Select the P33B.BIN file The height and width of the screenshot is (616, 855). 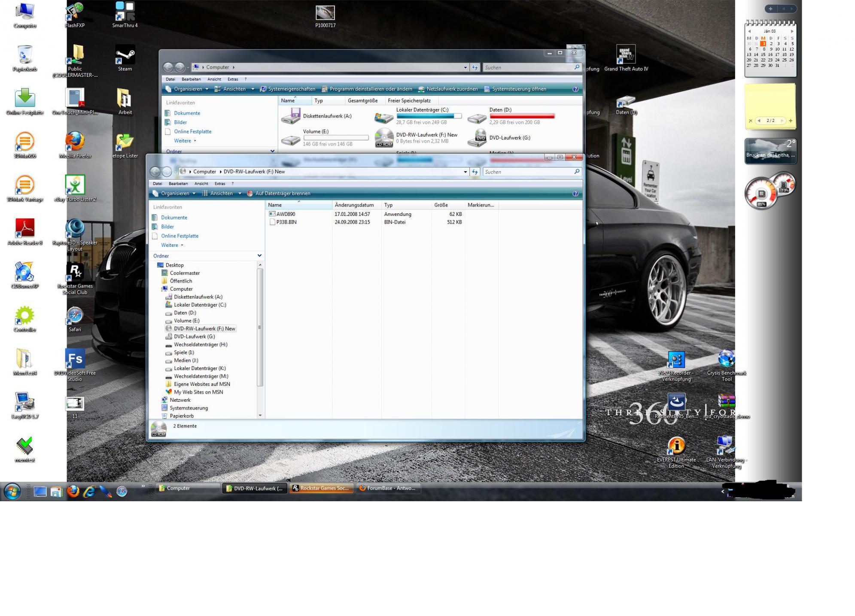pyautogui.click(x=286, y=222)
